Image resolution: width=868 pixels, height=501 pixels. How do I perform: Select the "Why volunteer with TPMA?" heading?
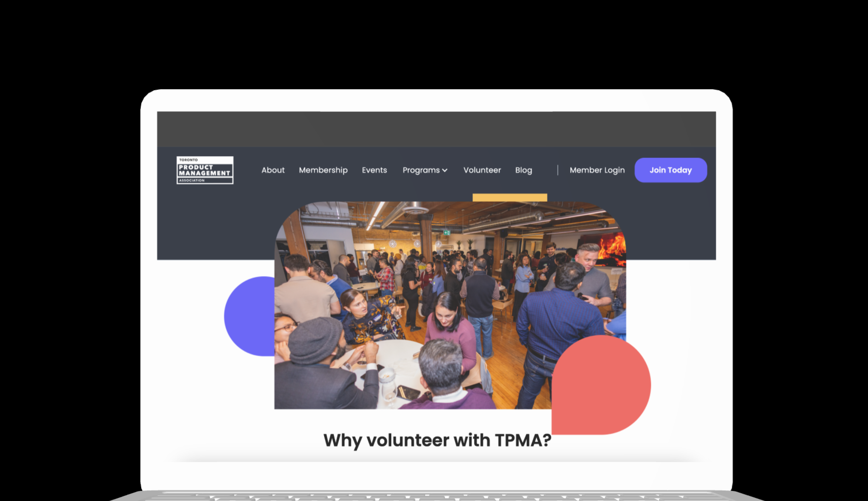tap(437, 440)
